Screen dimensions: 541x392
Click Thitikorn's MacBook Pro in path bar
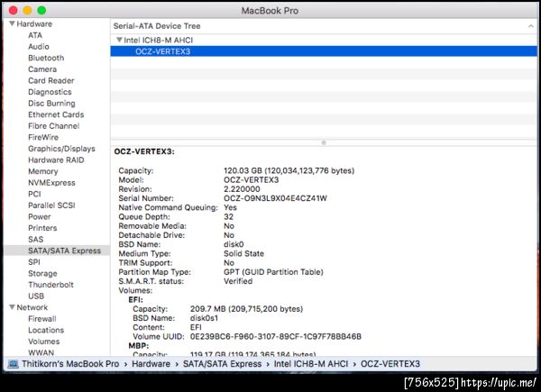[x=70, y=364]
